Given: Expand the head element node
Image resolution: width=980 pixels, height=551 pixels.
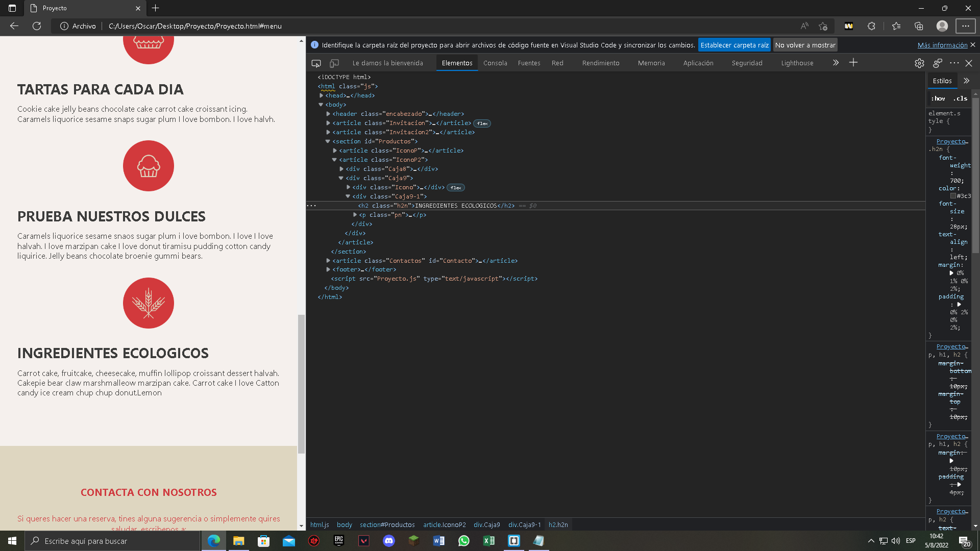Looking at the screenshot, I should coord(322,95).
